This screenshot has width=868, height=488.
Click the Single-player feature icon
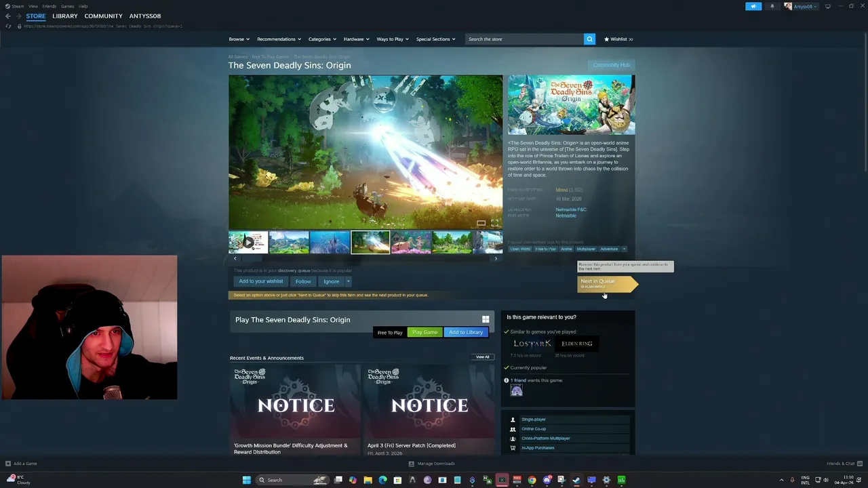[513, 420]
